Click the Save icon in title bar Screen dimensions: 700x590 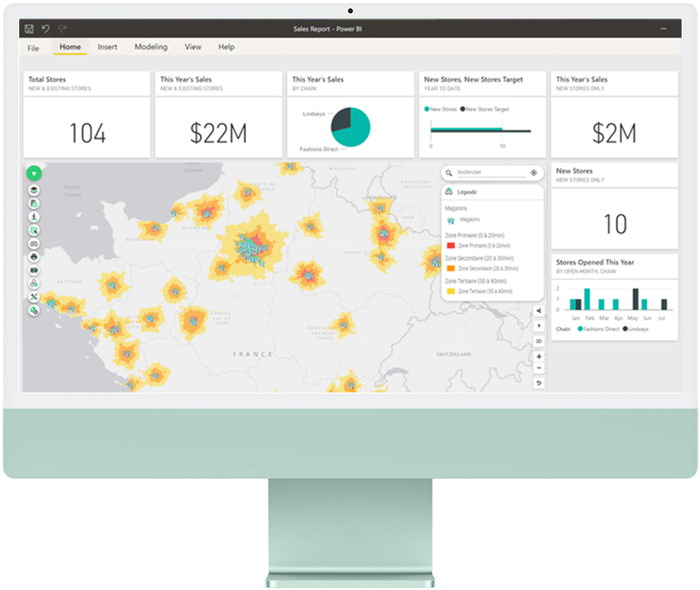[x=29, y=28]
